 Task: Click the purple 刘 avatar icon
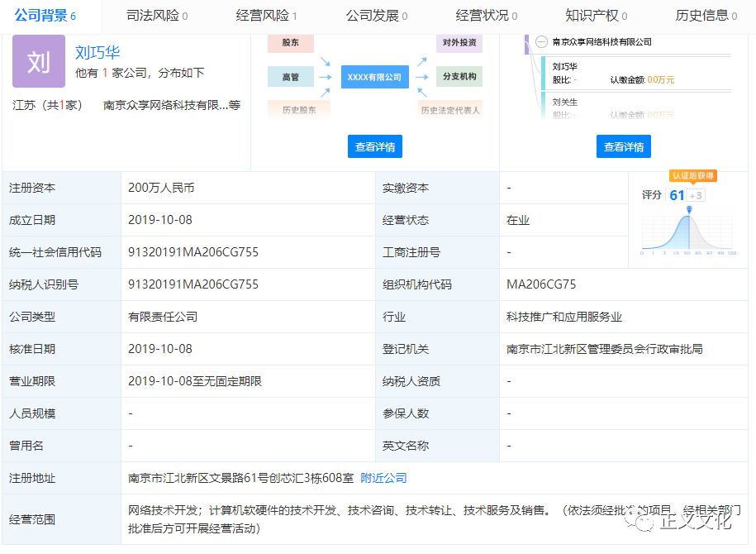[39, 61]
